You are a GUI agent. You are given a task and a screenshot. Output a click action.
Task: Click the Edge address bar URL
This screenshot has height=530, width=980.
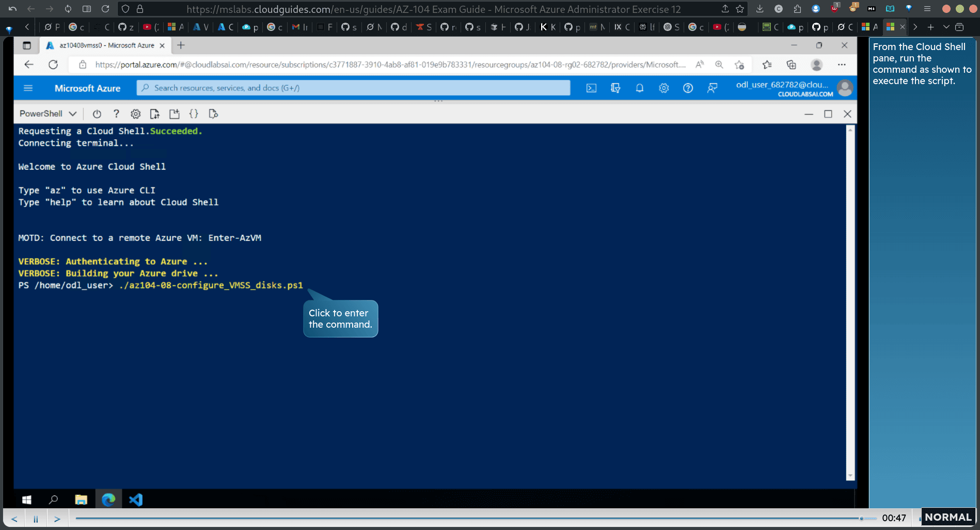pyautogui.click(x=390, y=65)
